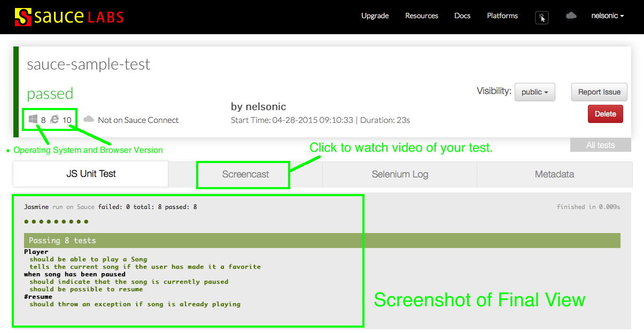Click the Duration: 23s text
The width and height of the screenshot is (644, 333).
click(385, 120)
